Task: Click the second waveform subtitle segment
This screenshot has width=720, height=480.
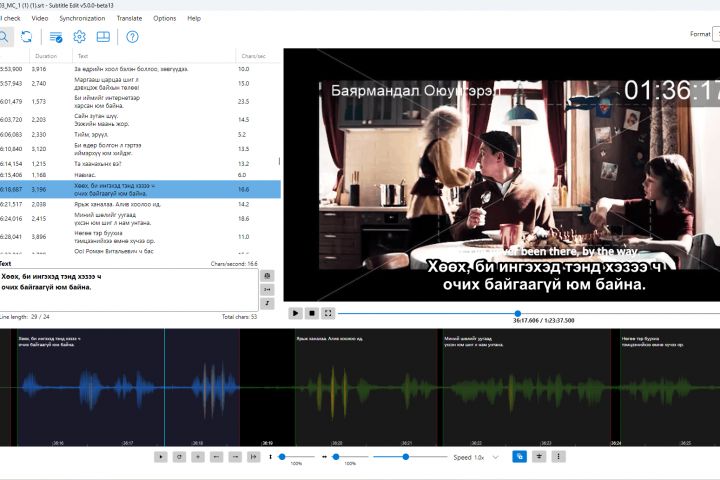Action: tap(366, 387)
